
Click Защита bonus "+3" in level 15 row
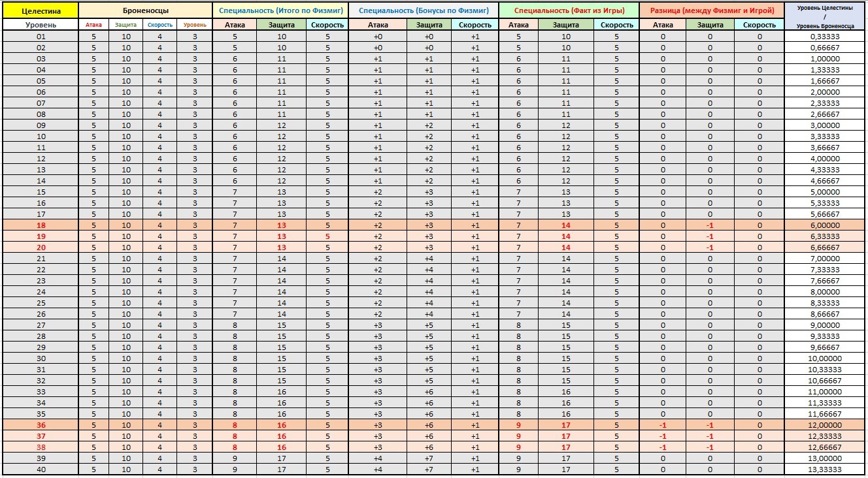pyautogui.click(x=429, y=192)
